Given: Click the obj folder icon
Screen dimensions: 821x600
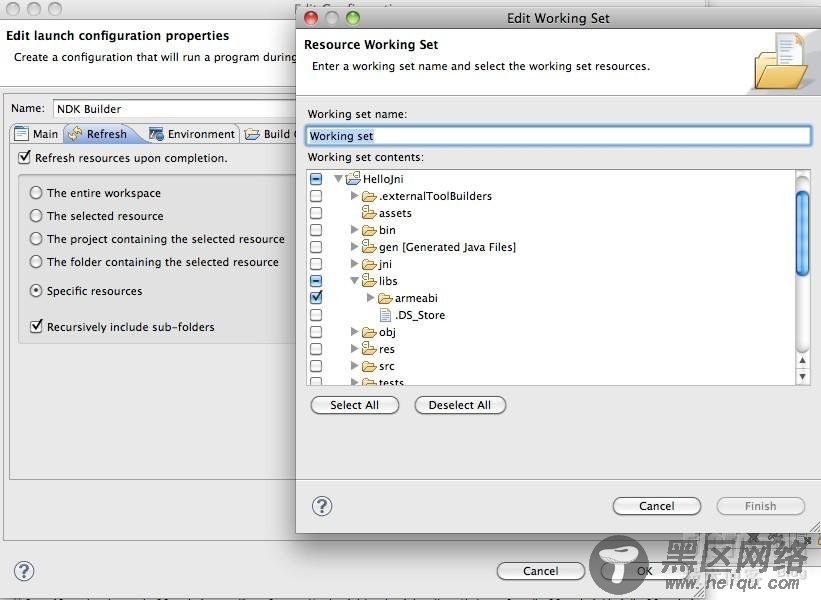Looking at the screenshot, I should (x=370, y=332).
